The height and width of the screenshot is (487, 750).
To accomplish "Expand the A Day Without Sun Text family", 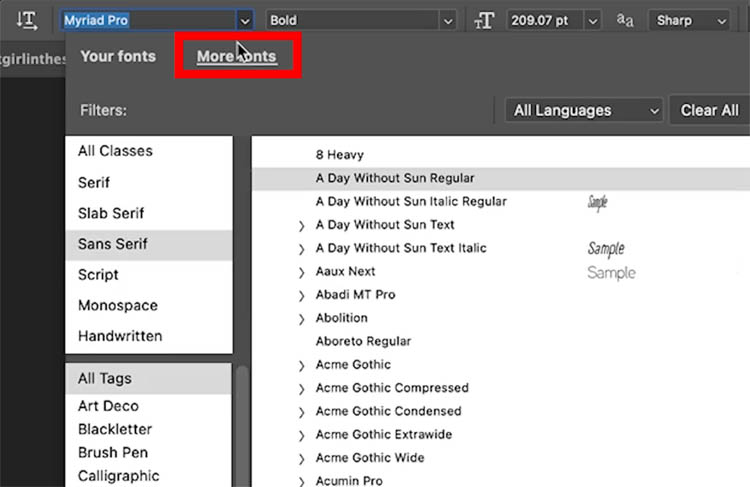I will point(301,225).
